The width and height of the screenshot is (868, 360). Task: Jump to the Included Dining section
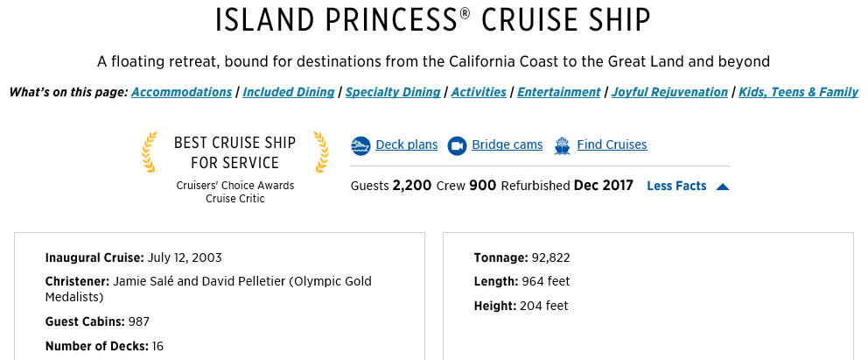pos(289,92)
